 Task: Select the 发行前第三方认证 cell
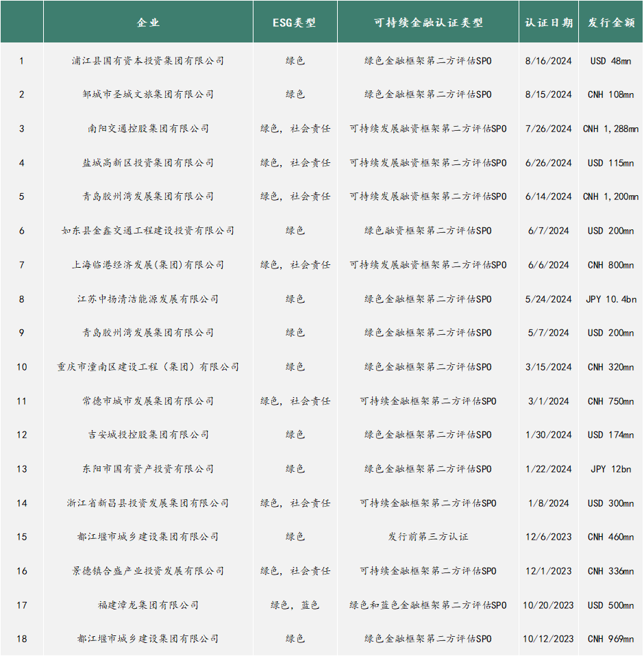pyautogui.click(x=428, y=537)
